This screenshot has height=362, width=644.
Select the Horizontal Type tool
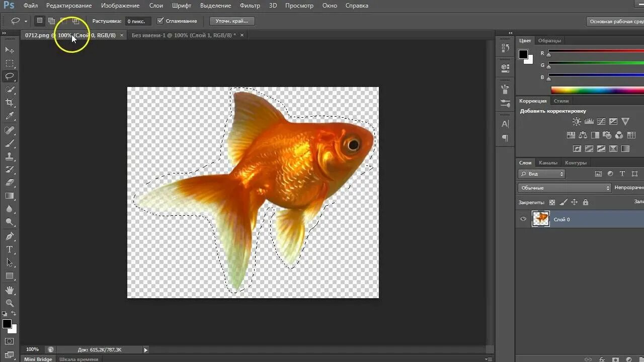(10, 249)
